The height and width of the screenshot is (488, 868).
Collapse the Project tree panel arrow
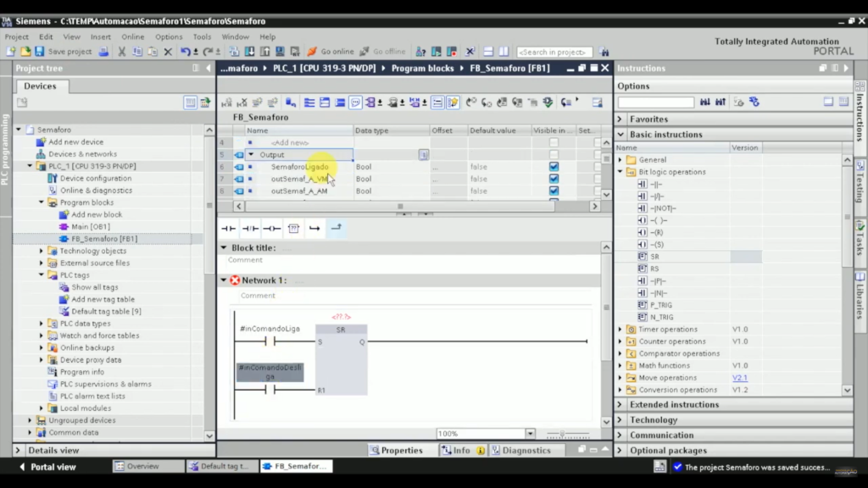tap(209, 68)
